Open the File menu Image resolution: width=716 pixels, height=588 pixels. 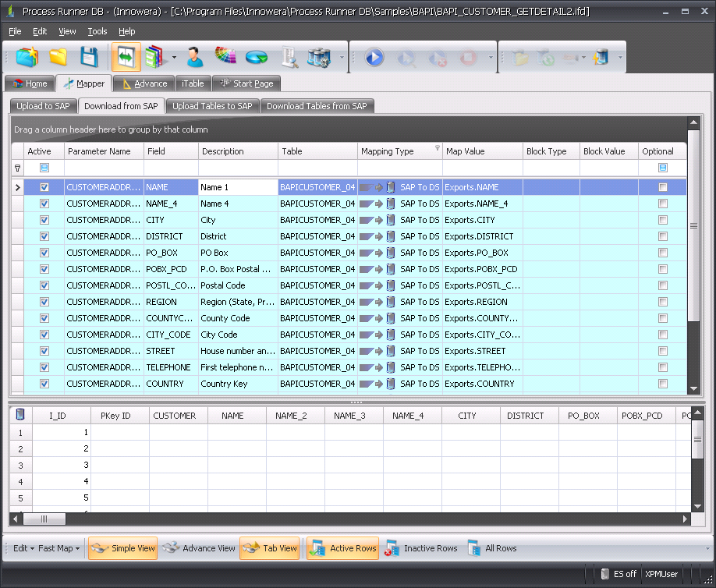(15, 31)
